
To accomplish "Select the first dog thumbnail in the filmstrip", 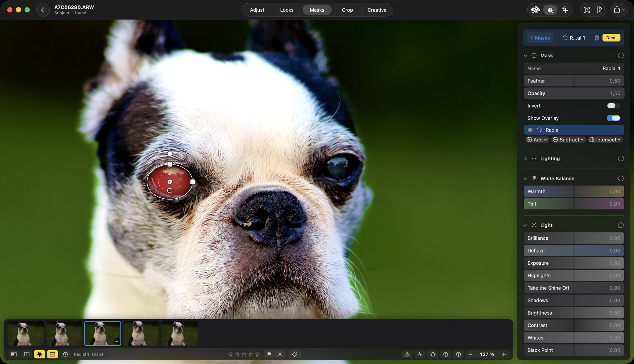I will click(26, 333).
